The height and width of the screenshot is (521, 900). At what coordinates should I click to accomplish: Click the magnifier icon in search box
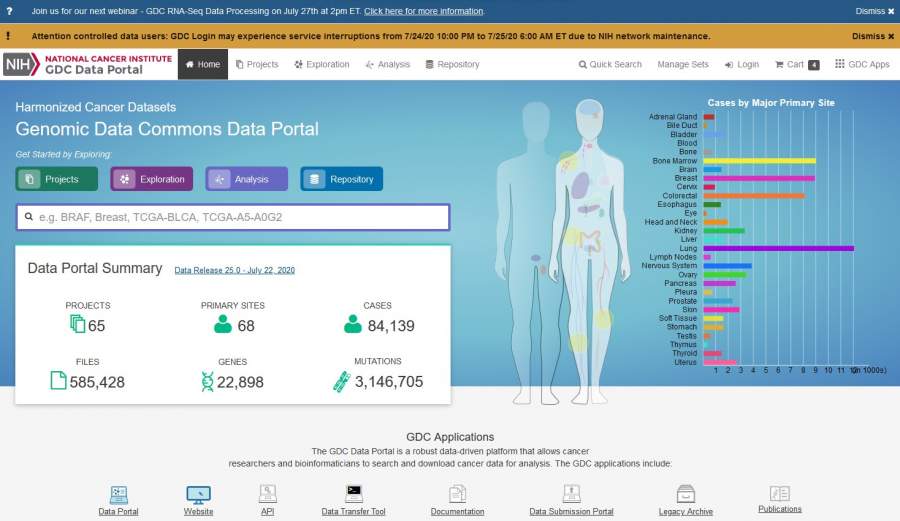coord(29,217)
